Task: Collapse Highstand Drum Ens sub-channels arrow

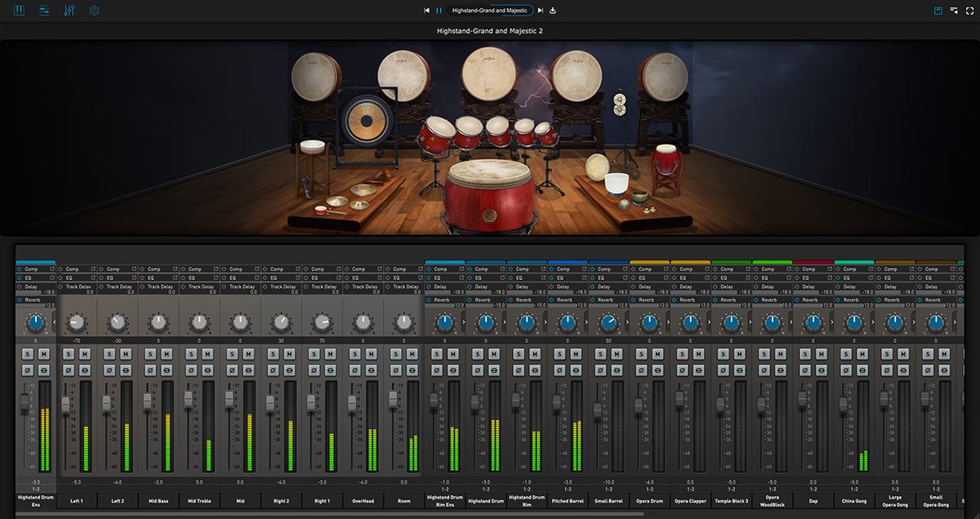Action: click(x=54, y=323)
